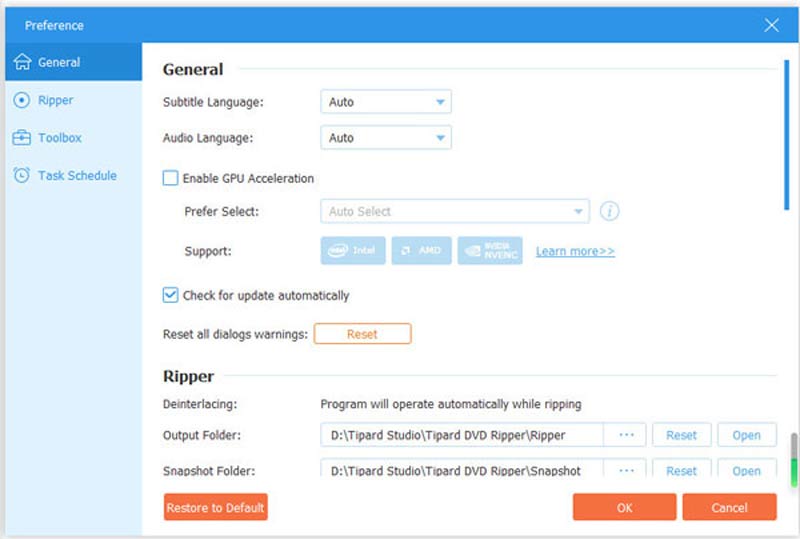
Task: Open the Task Schedule section
Action: 76,176
